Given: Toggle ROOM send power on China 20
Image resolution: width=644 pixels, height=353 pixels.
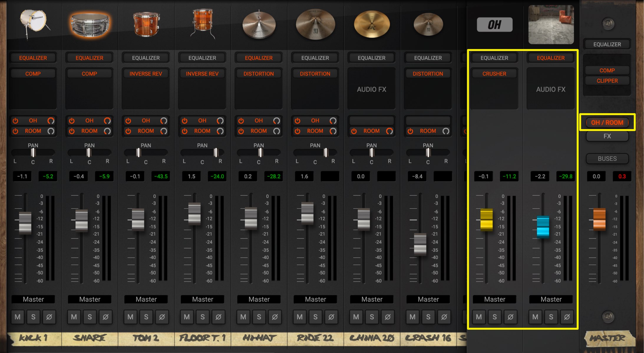Looking at the screenshot, I should tap(354, 131).
